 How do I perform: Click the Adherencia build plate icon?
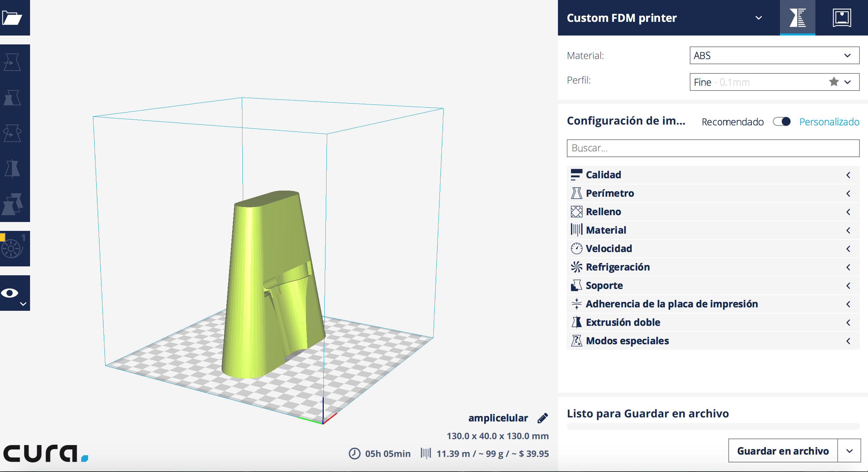tap(576, 304)
